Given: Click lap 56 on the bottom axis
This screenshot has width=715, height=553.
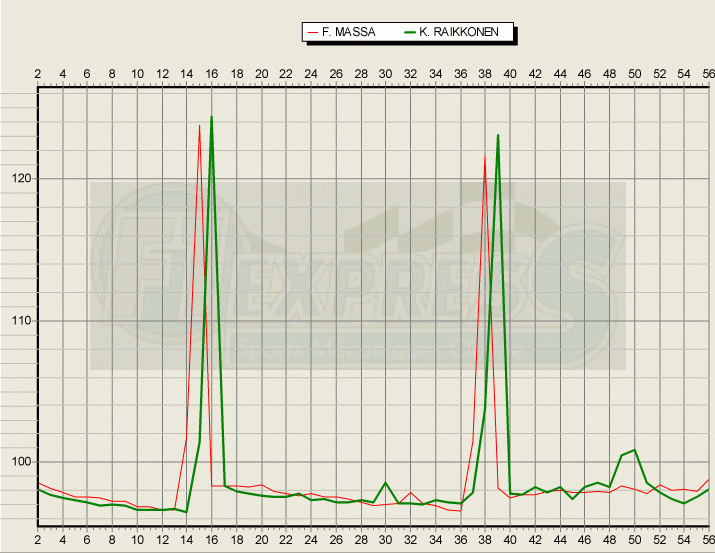Looking at the screenshot, I should 708,540.
